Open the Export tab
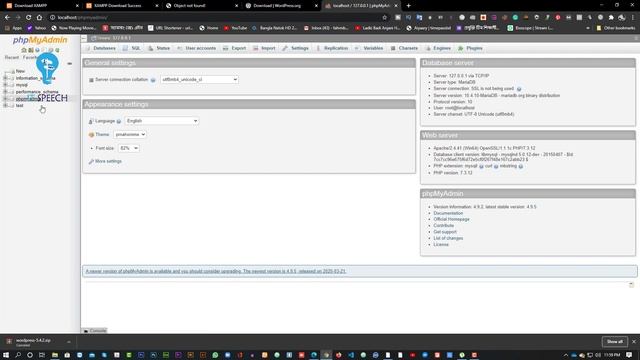 point(235,48)
